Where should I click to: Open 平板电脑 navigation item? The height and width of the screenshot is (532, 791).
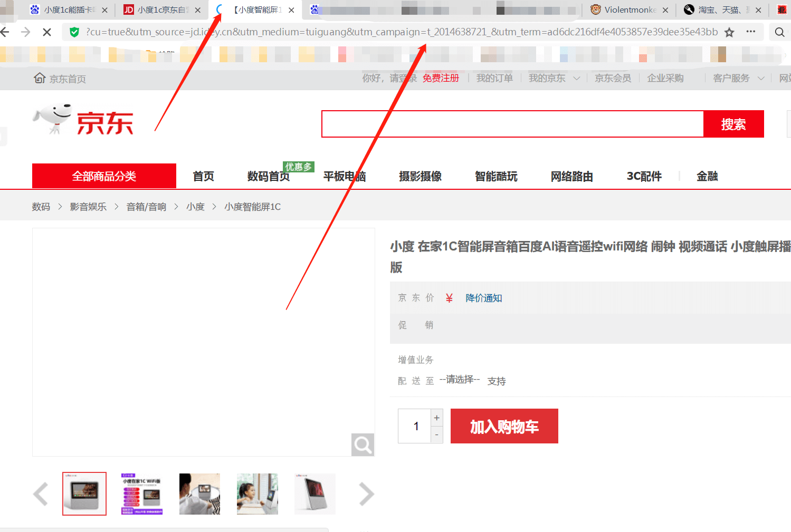345,176
